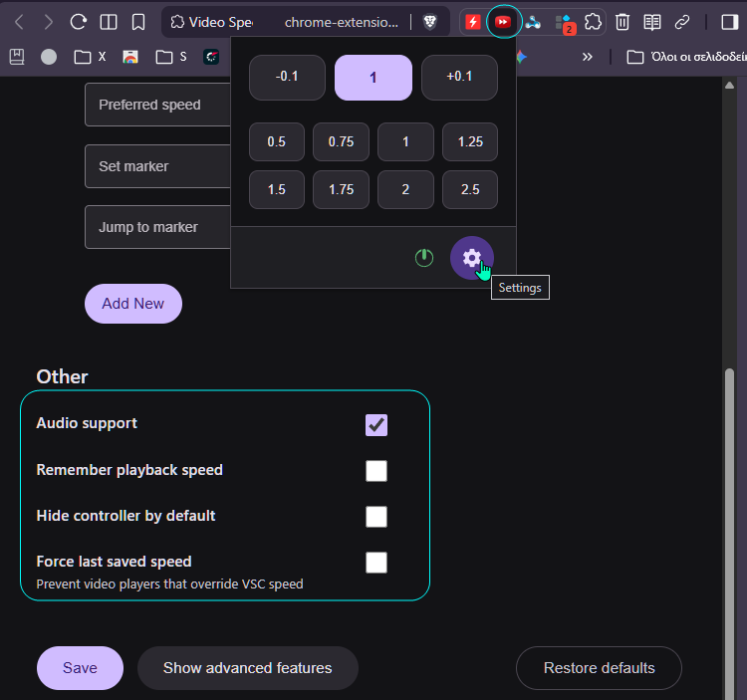Viewport: 747px width, 700px height.
Task: Click the Preferred speed field
Action: point(157,105)
